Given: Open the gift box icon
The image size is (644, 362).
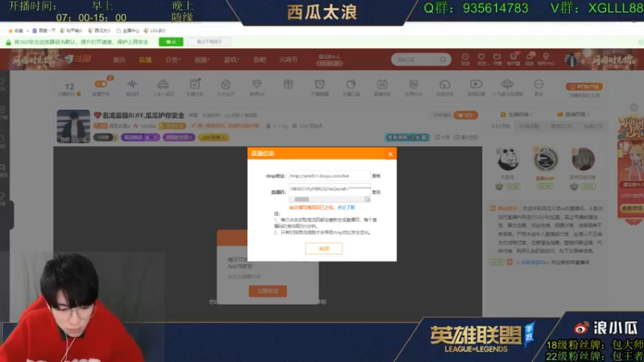Looking at the screenshot, I should point(288,84).
